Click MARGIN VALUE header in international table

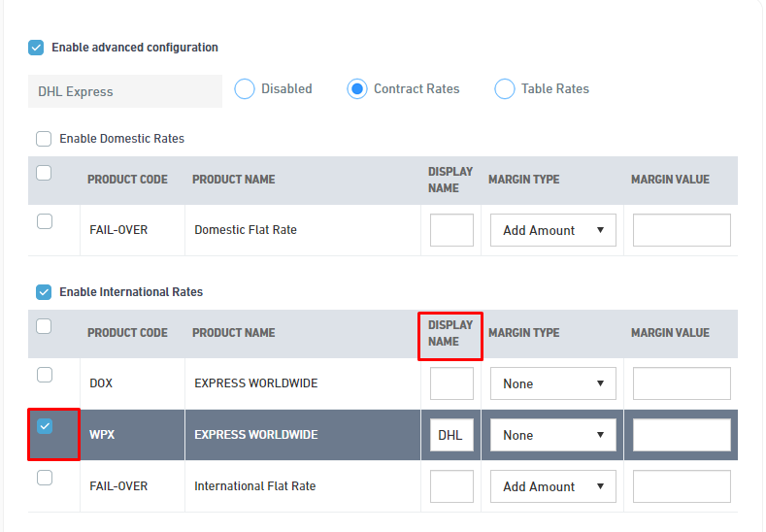click(x=670, y=333)
